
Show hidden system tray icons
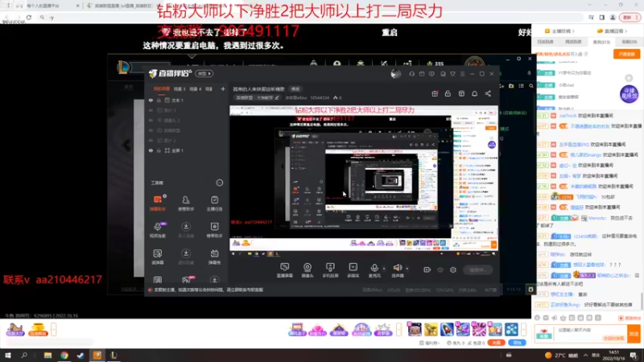click(585, 355)
